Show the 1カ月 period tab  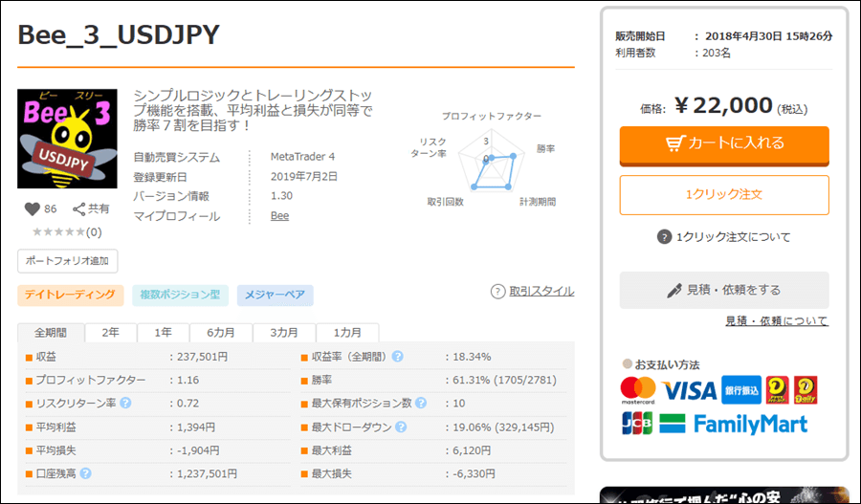click(x=347, y=333)
